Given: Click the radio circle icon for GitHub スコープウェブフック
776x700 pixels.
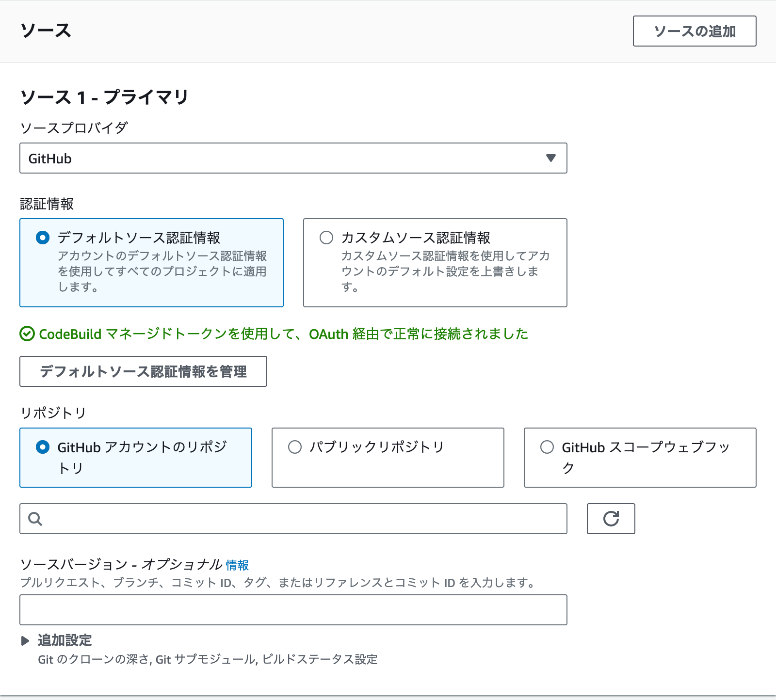Looking at the screenshot, I should 547,447.
